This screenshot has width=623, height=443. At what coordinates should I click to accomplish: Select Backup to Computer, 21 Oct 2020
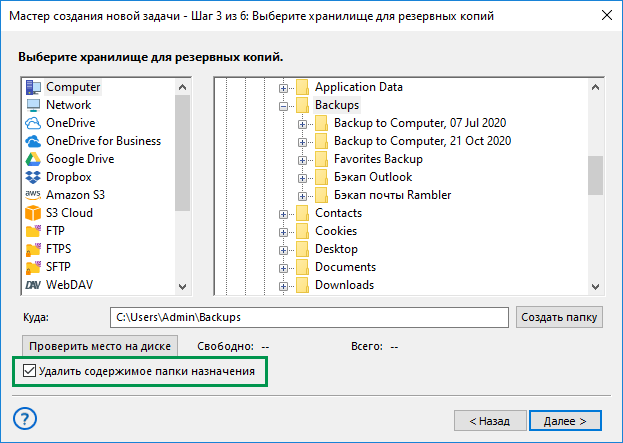[x=422, y=141]
